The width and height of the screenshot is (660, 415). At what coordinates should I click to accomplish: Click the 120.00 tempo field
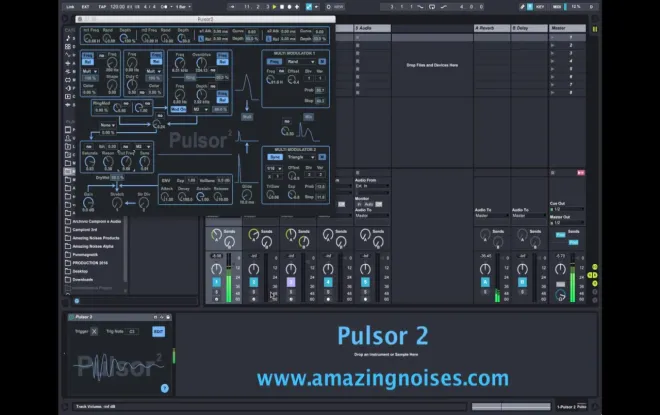[117, 7]
